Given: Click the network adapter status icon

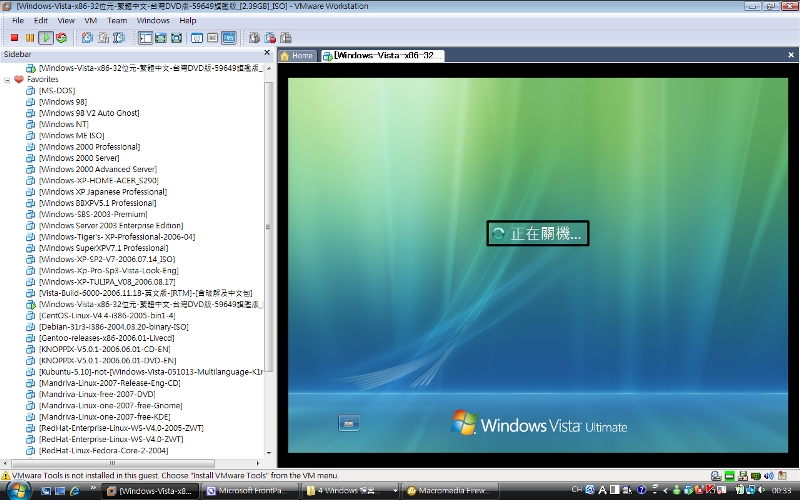Looking at the screenshot, I should (756, 476).
